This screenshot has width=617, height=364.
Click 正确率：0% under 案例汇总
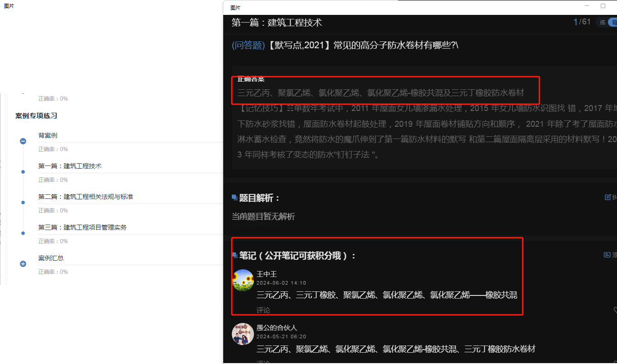(53, 272)
